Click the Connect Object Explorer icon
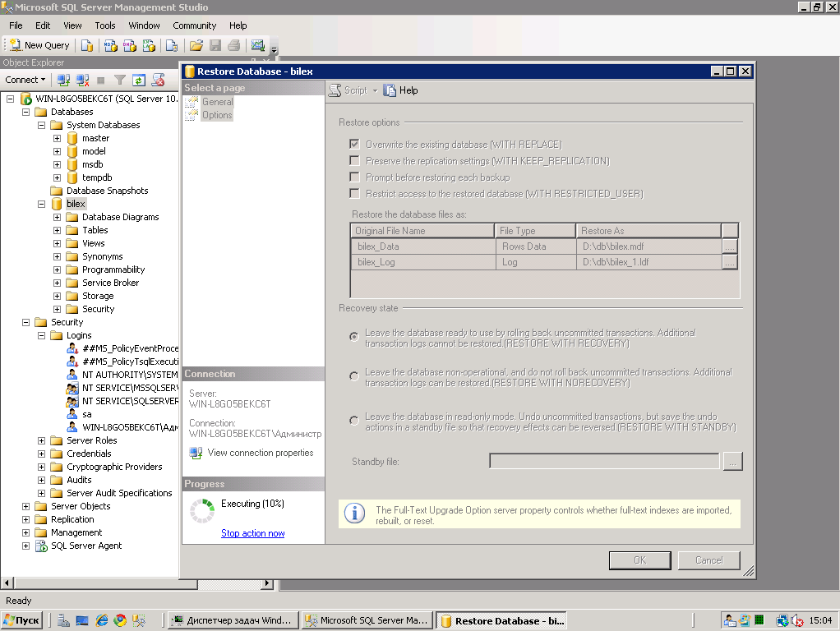This screenshot has height=631, width=840. coord(63,80)
